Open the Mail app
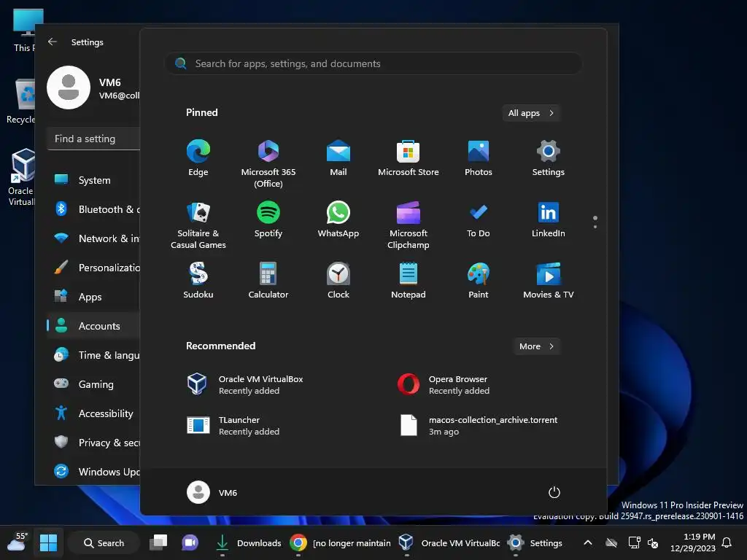 pyautogui.click(x=338, y=158)
